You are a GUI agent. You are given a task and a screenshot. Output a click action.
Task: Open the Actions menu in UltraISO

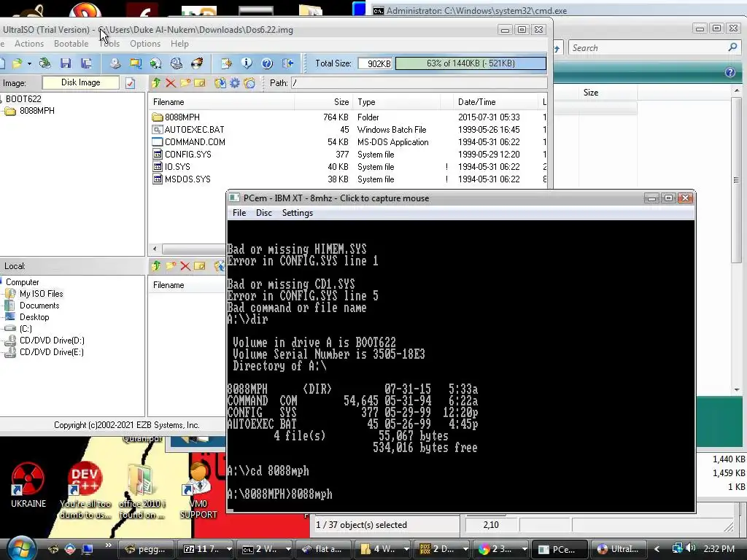point(29,44)
